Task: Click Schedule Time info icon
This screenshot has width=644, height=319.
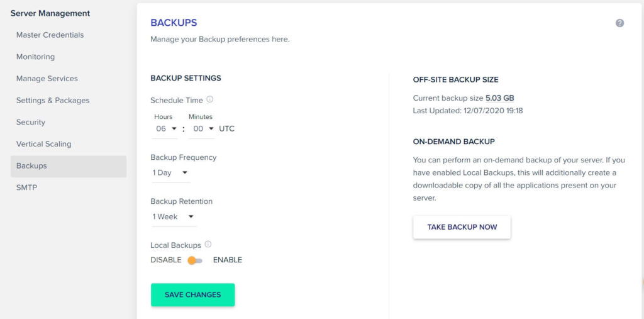Action: point(210,99)
